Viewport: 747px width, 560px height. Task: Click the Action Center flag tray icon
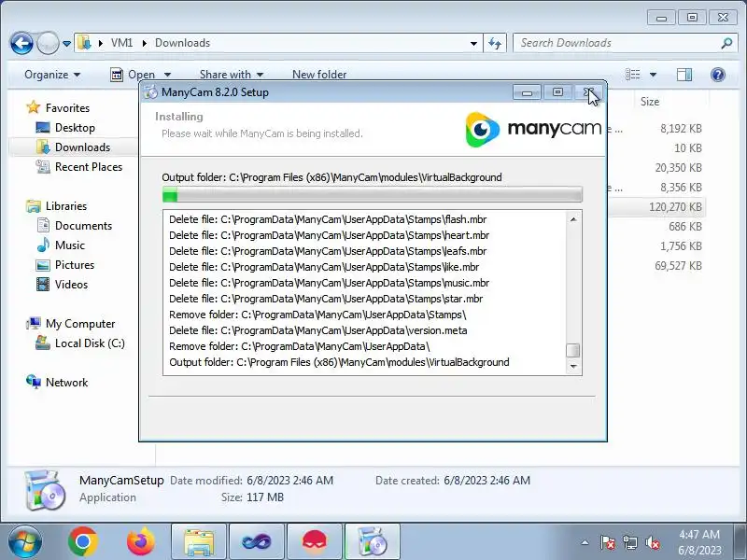pyautogui.click(x=608, y=542)
